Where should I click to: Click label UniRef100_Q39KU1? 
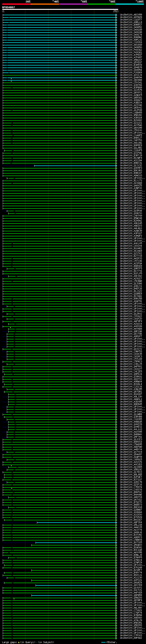(131, 376)
